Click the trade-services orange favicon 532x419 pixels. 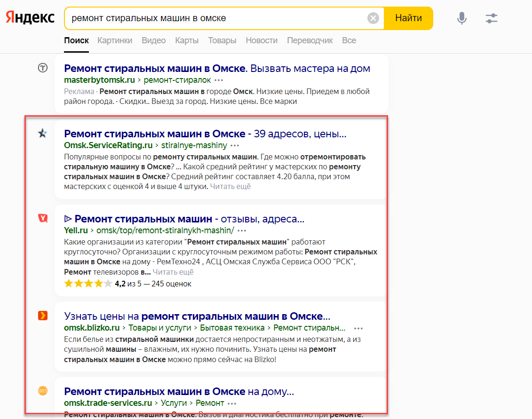(43, 391)
